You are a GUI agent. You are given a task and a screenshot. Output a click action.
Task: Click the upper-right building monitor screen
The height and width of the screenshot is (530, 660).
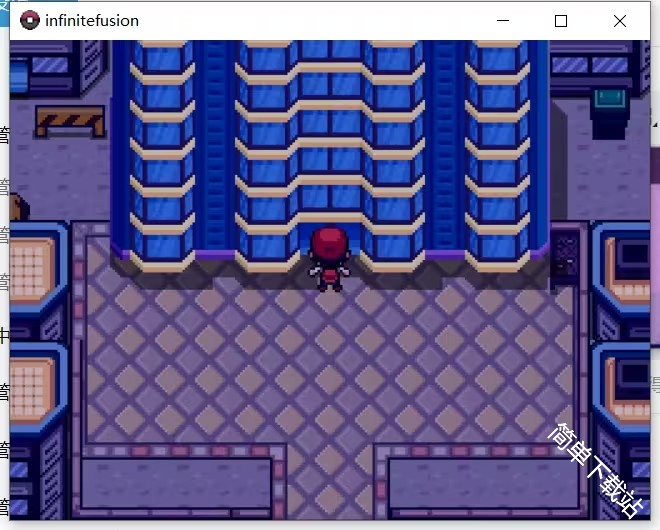[x=633, y=255]
